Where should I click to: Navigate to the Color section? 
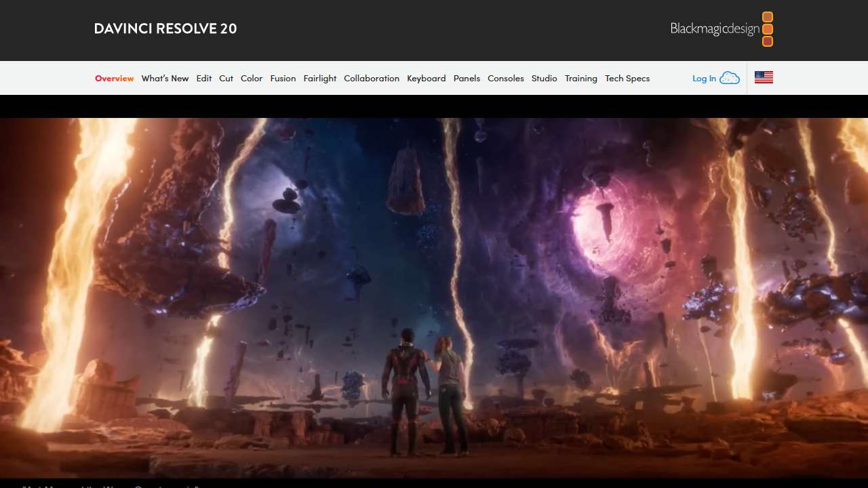[x=252, y=79]
